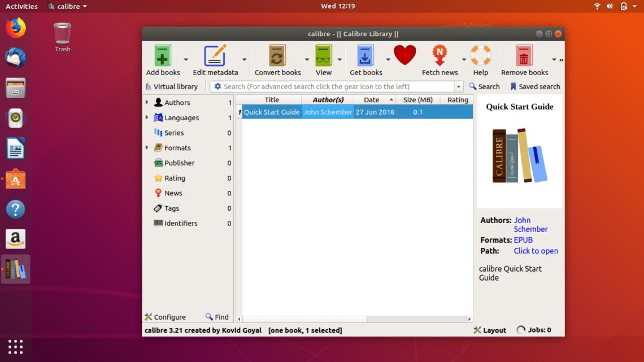The height and width of the screenshot is (362, 644).
Task: Select the Edit metadata icon
Action: point(216,55)
